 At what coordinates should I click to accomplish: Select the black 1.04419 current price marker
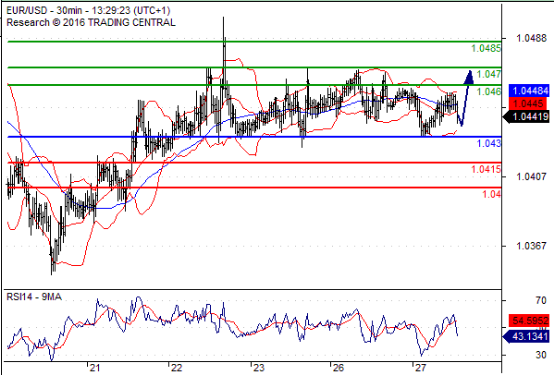point(527,116)
